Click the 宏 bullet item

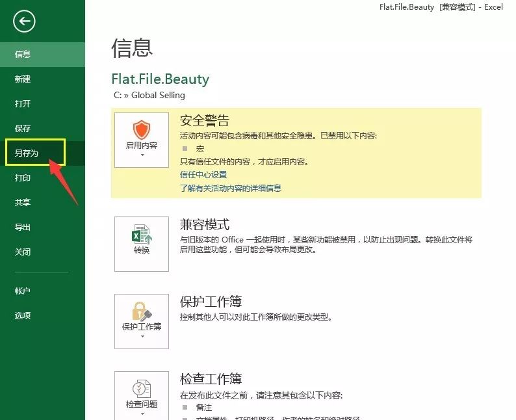tap(200, 149)
